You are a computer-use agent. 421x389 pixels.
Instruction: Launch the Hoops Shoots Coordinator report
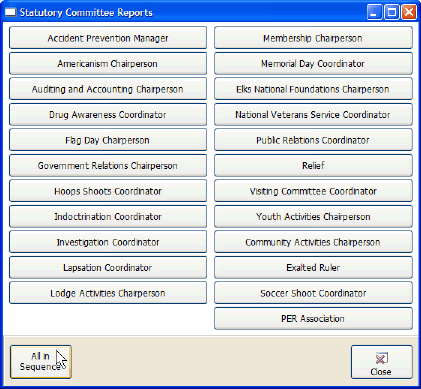tap(108, 191)
